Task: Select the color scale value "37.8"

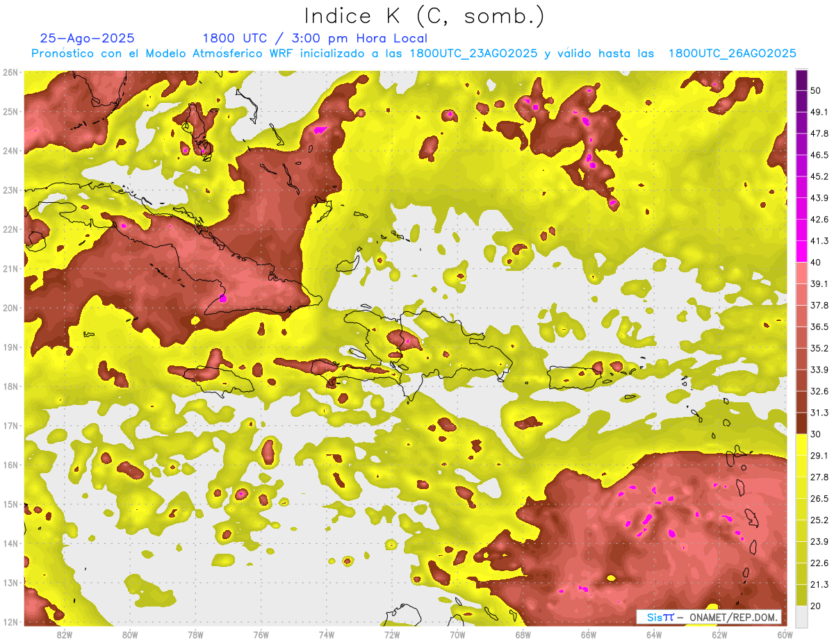Action: [819, 306]
